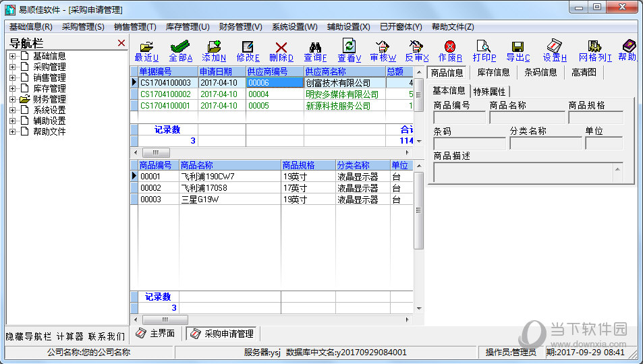Screen dimensions: 643x364
Task: Sort by 供应商名称 column header
Action: click(345, 71)
